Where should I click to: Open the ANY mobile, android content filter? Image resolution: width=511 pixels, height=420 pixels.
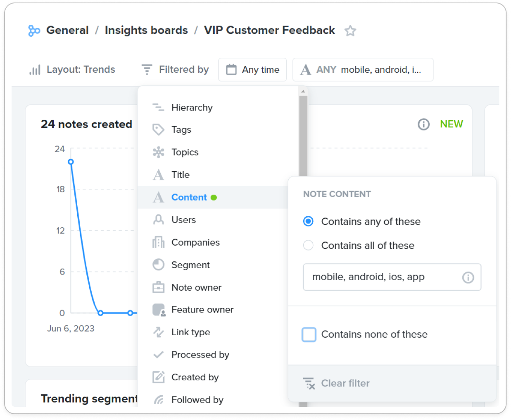pos(363,69)
